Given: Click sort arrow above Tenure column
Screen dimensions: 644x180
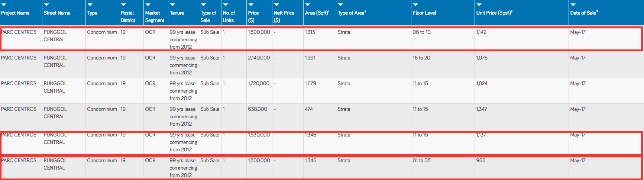Looking at the screenshot, I should tap(172, 5).
